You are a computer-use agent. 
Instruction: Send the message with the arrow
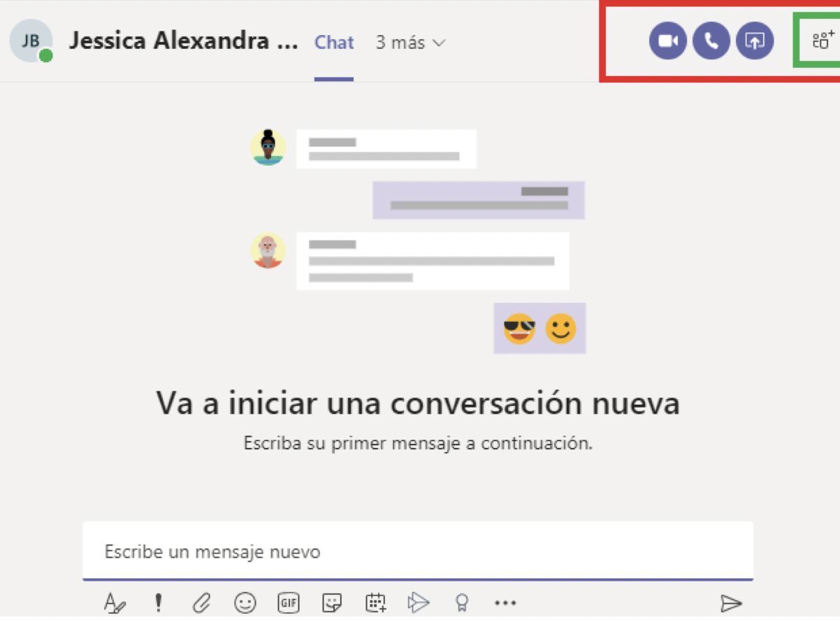tap(731, 602)
